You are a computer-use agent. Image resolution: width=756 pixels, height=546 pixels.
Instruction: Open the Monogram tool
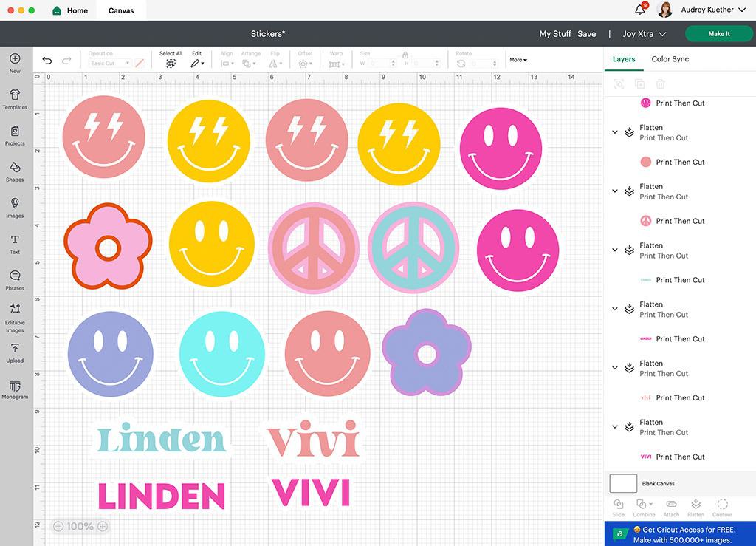tap(15, 389)
